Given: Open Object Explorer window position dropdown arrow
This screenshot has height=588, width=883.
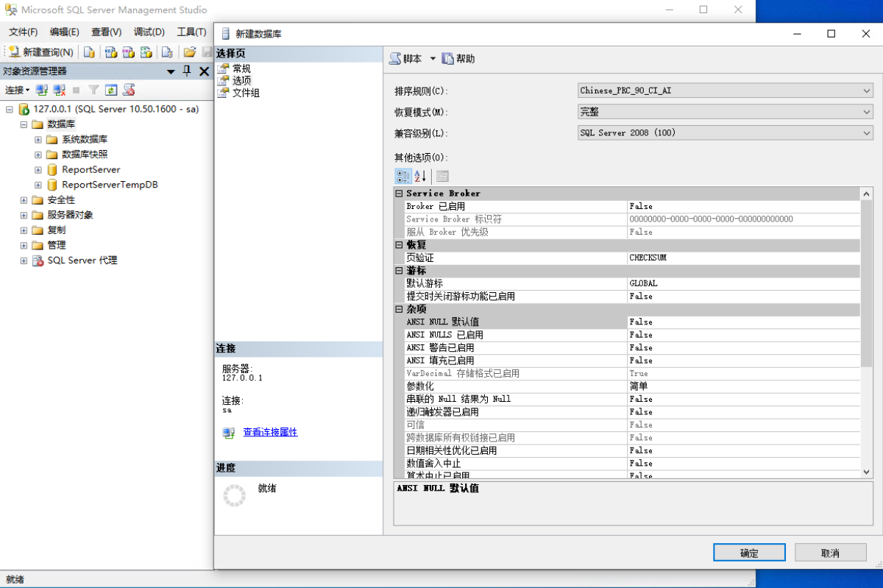Looking at the screenshot, I should pyautogui.click(x=171, y=71).
